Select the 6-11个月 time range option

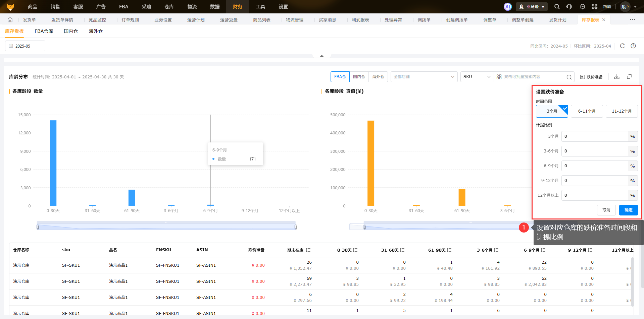pos(587,111)
